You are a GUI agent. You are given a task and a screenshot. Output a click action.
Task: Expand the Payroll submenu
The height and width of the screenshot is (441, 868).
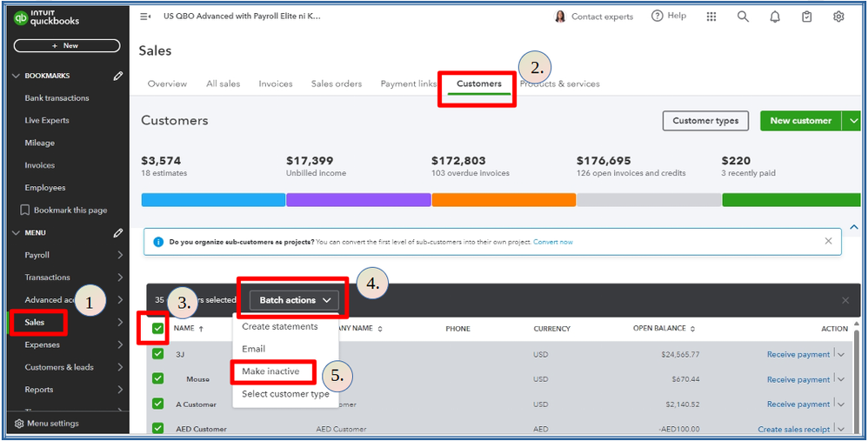click(x=120, y=255)
